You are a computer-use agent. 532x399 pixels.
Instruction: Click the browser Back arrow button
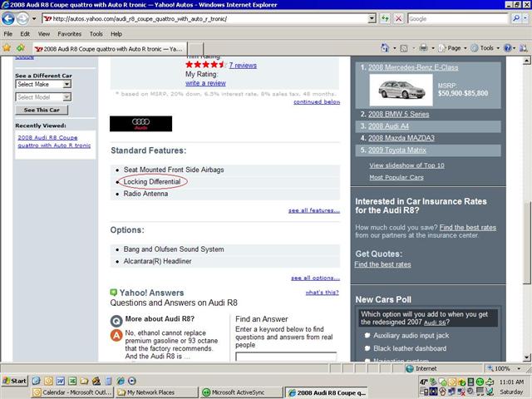click(x=8, y=18)
